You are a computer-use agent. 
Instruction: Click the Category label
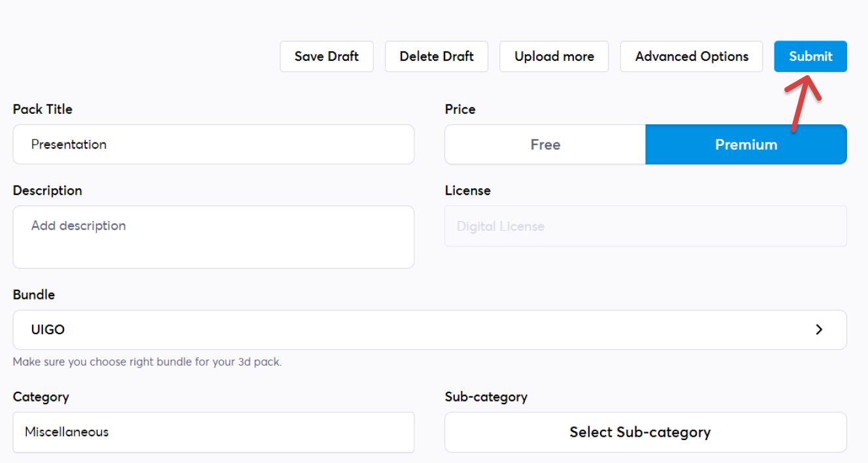pos(41,396)
